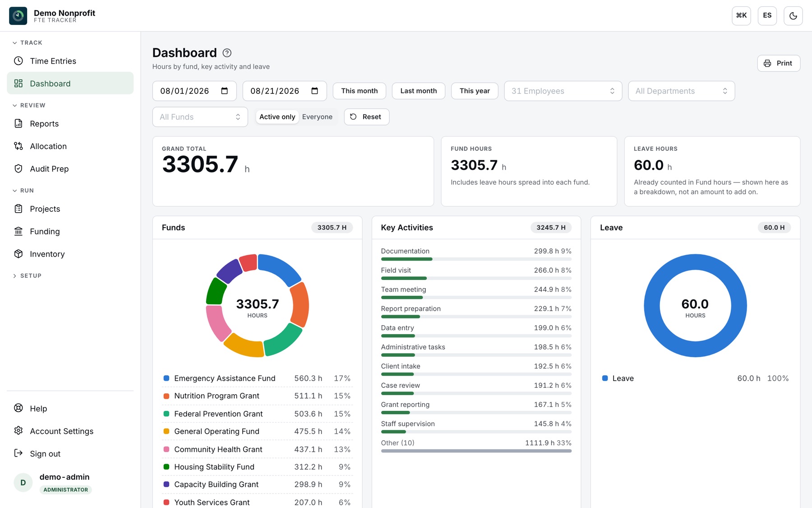Click the Housing Stability Fund row text

tap(214, 466)
